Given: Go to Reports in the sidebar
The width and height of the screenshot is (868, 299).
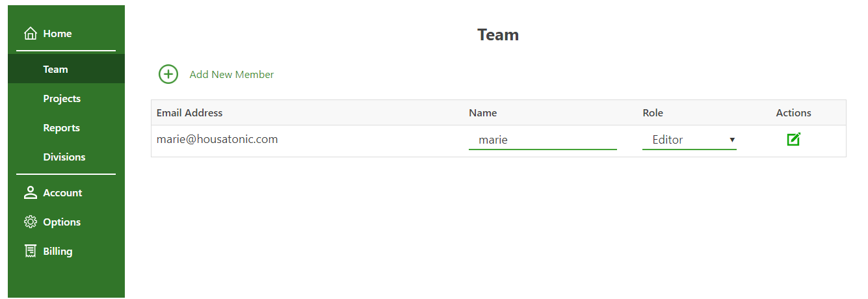Looking at the screenshot, I should click(x=61, y=127).
